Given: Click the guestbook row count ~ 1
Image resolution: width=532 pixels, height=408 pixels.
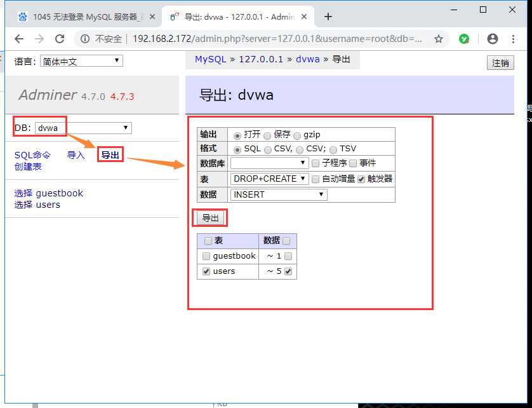Looking at the screenshot, I should coord(274,256).
